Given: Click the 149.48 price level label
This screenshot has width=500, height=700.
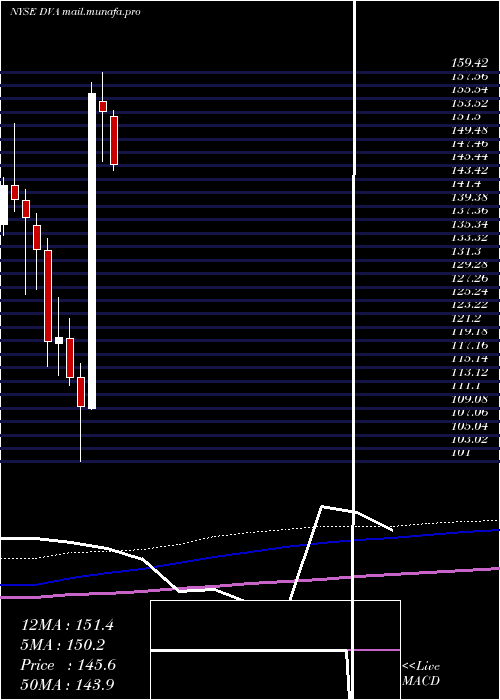Looking at the screenshot, I should coord(469,130).
